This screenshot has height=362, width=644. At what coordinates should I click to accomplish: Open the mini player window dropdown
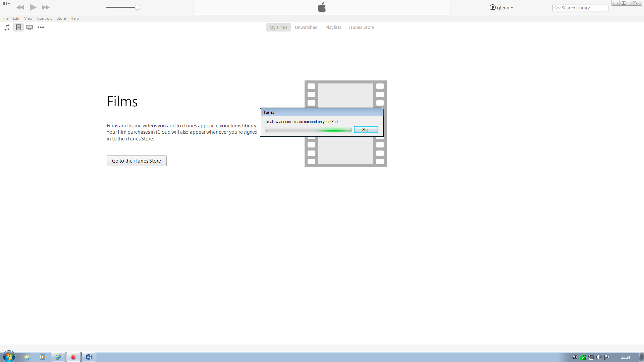point(6,3)
